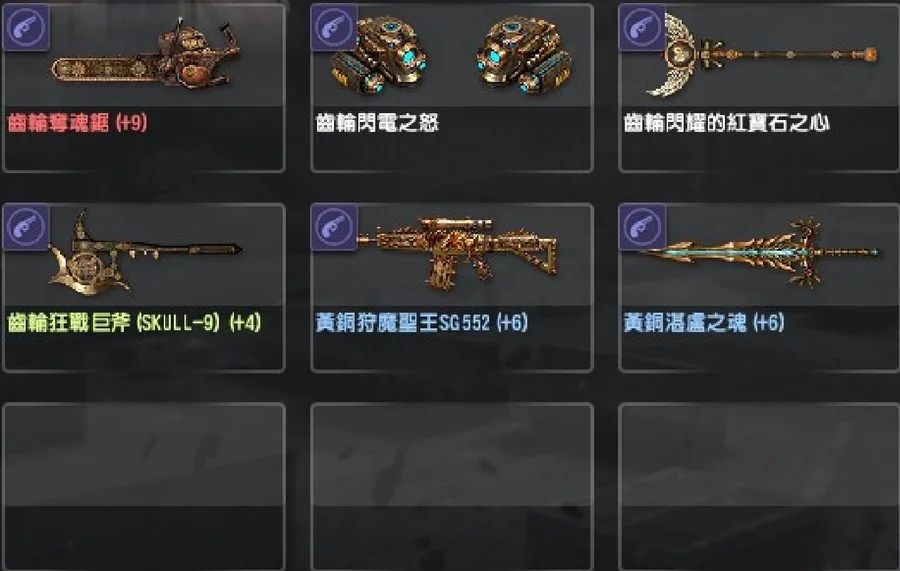Image resolution: width=900 pixels, height=571 pixels.
Task: Click the blue 黃銅湛盧之魂 (+6) label
Action: coord(704,323)
